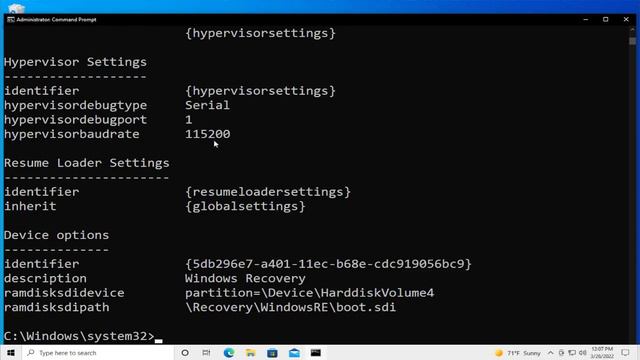Open the volume tray icon
The image size is (640, 360).
click(x=582, y=353)
